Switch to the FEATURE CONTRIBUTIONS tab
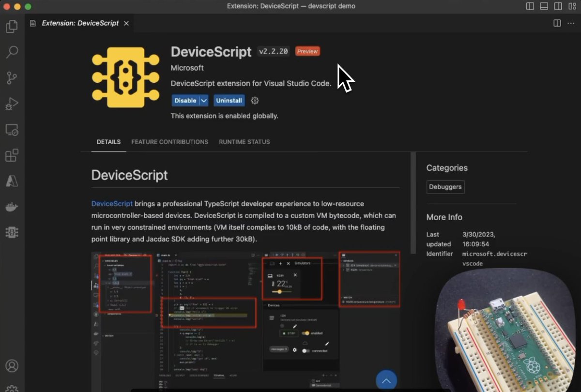 [x=170, y=142]
